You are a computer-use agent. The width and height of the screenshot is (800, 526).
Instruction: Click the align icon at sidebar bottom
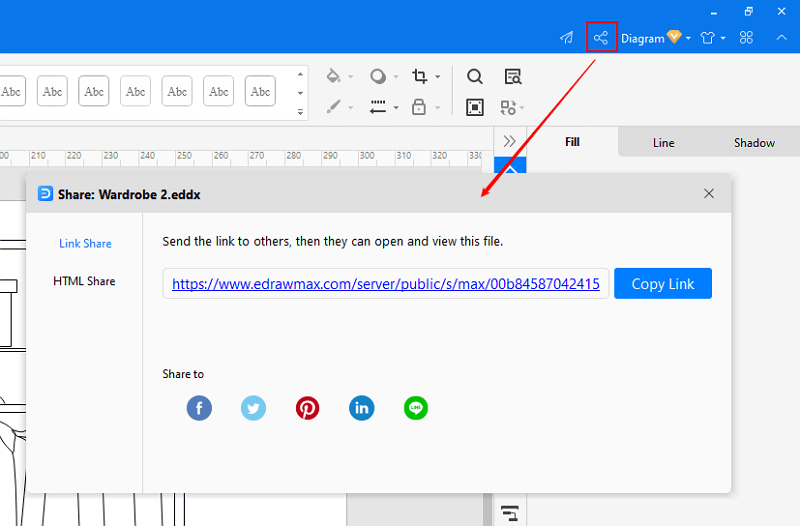pyautogui.click(x=509, y=513)
